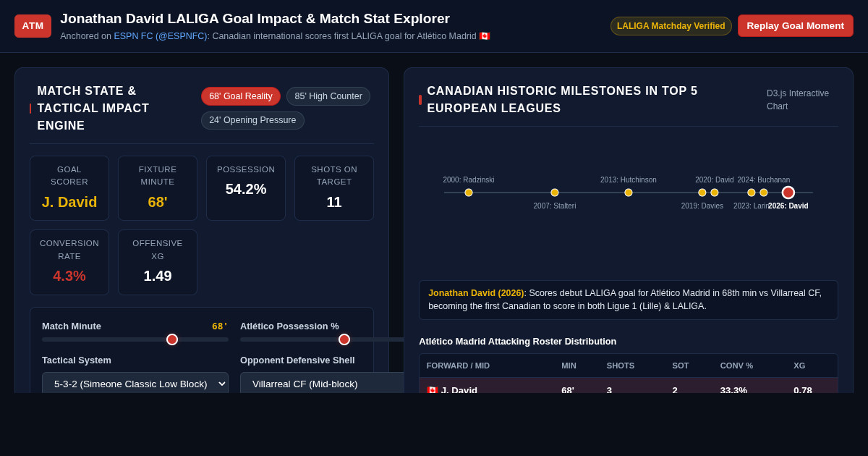Click the 2019: Davies timeline dot

(x=702, y=193)
